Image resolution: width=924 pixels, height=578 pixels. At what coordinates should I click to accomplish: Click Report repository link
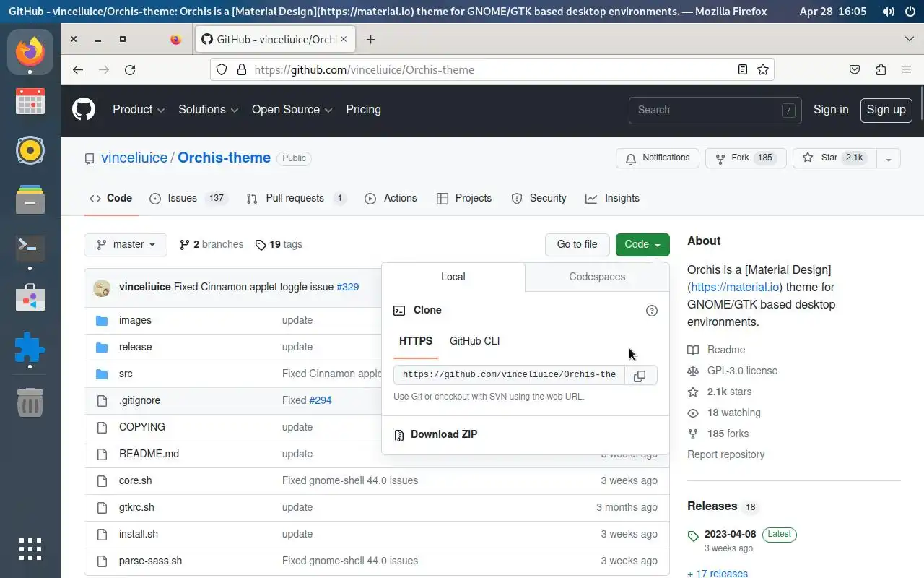725,454
